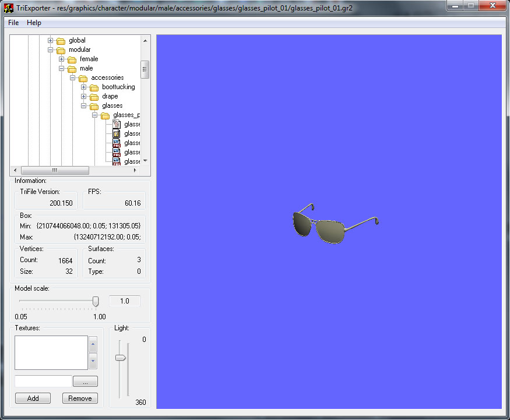Screen dimensions: 510x420
Task: Expand the female folder node
Action: point(62,59)
